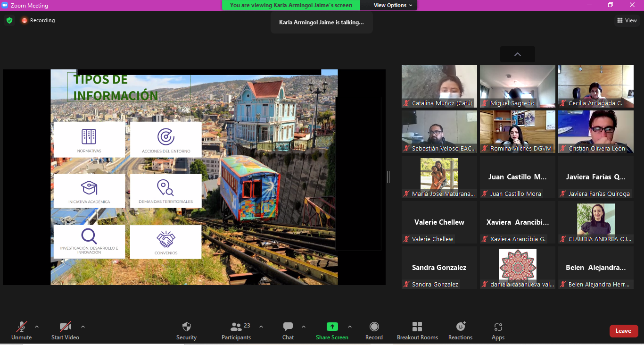Select Romina Vilches DGVM video tile
Viewport: 644px width, 345px height.
[517, 132]
